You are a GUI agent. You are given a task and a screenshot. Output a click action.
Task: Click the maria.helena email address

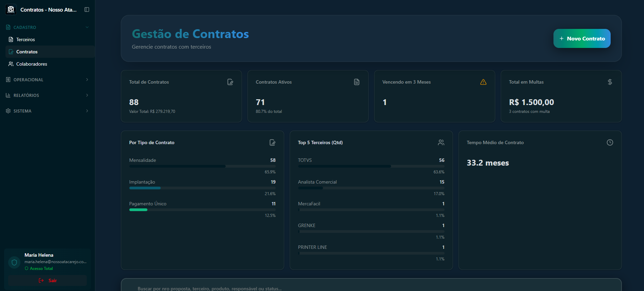(x=55, y=262)
